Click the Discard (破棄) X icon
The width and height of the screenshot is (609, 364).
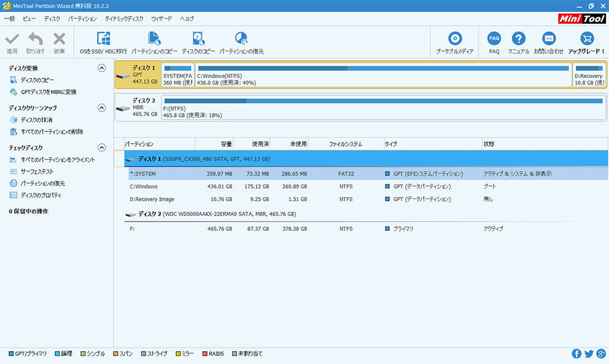[x=60, y=39]
